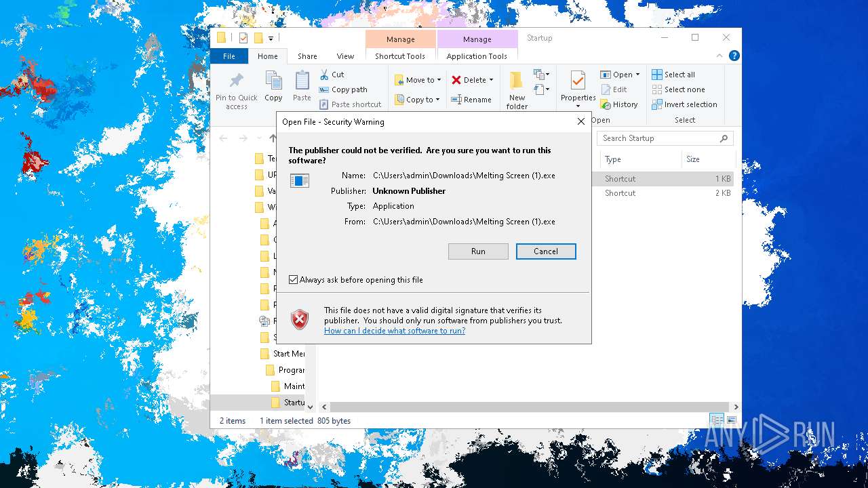Open link How can I decide what software to run
Viewport: 868px width, 488px height.
pos(395,331)
